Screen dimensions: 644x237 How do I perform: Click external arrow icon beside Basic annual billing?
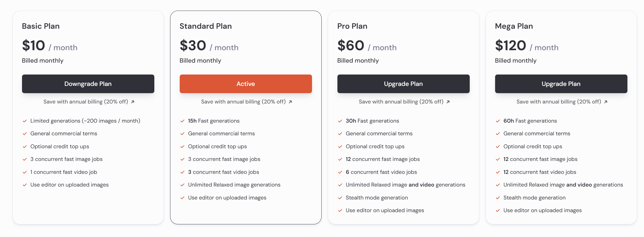[x=133, y=102]
